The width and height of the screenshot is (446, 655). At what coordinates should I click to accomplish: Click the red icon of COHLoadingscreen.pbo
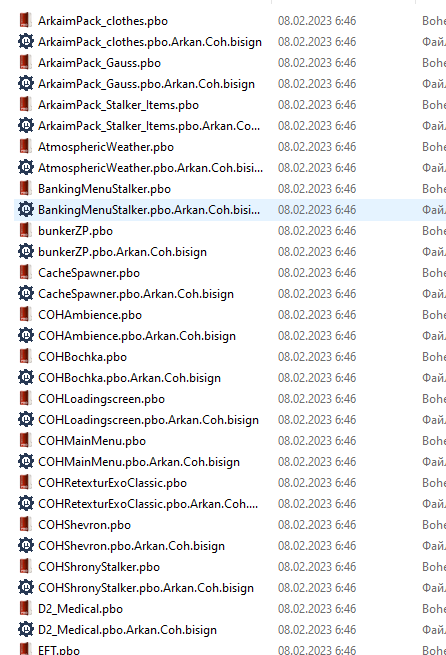coord(25,398)
